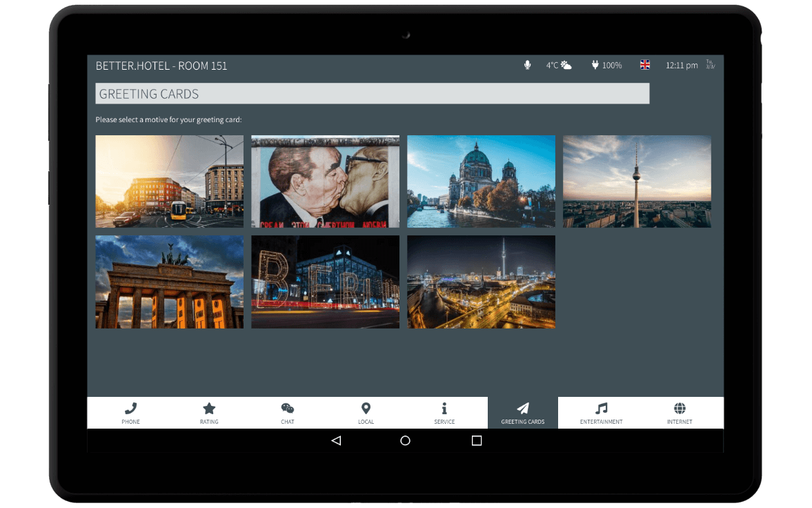Select the Brandenburg Gate photo
The width and height of the screenshot is (812, 508).
point(169,282)
